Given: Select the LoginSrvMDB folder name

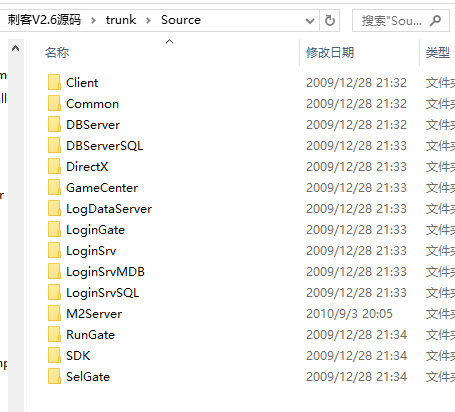Looking at the screenshot, I should [x=105, y=272].
